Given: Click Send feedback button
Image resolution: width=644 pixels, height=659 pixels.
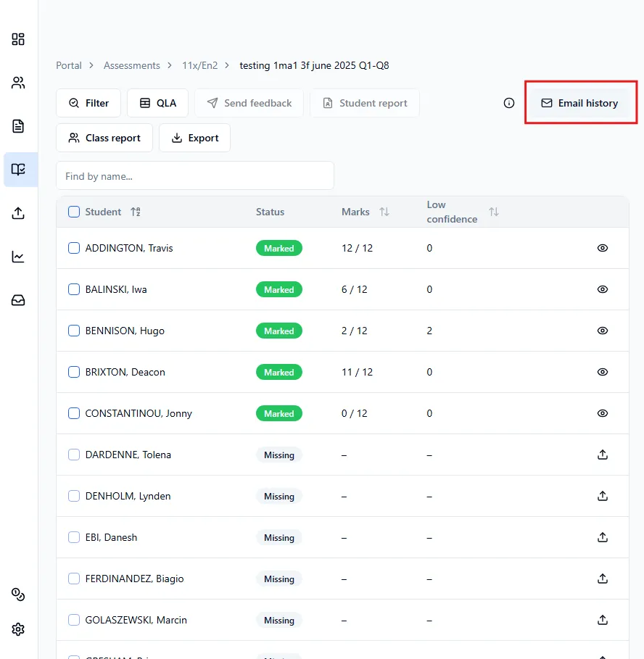Looking at the screenshot, I should [x=249, y=103].
